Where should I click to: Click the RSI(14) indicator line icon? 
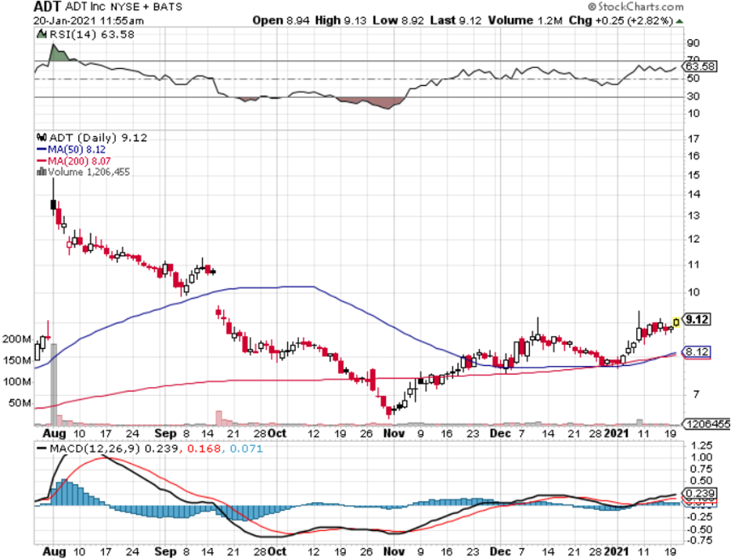click(42, 34)
